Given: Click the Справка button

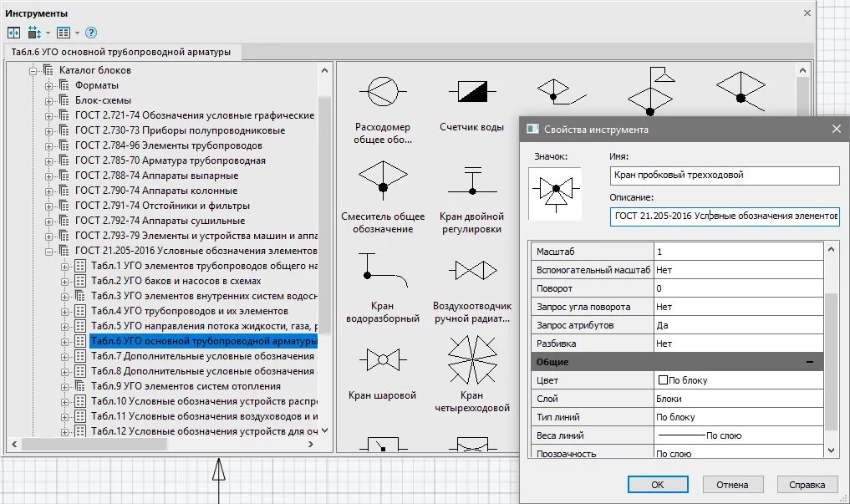Looking at the screenshot, I should 807,485.
